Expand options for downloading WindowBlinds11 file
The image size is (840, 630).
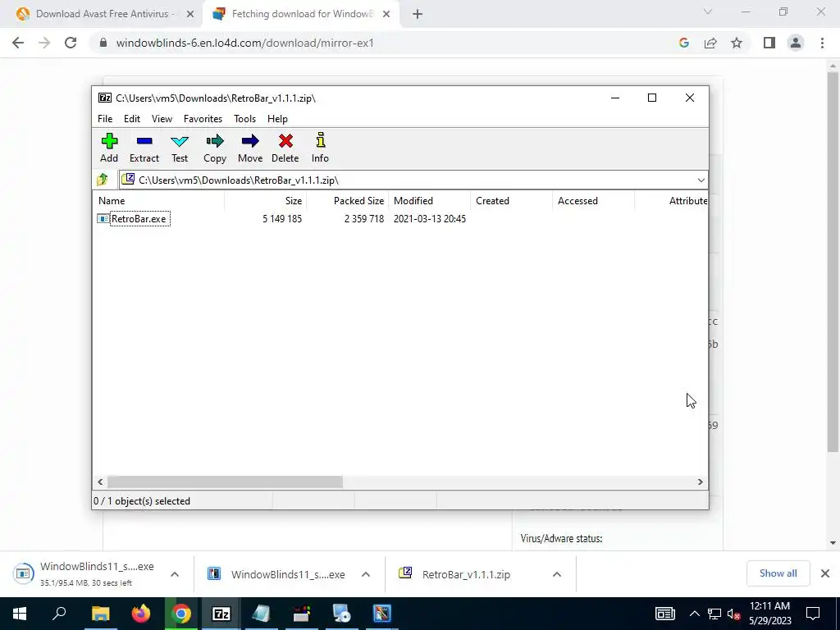pyautogui.click(x=175, y=574)
